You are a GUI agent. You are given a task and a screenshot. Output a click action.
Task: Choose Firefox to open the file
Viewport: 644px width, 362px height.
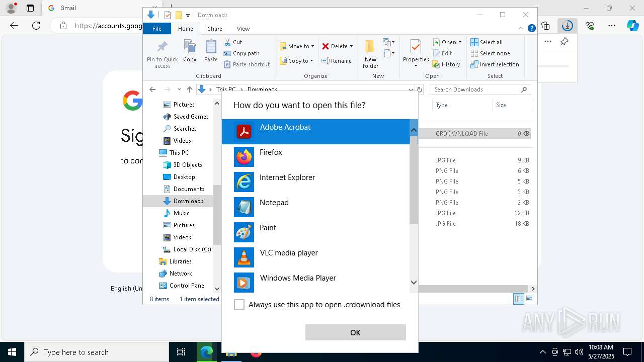pyautogui.click(x=315, y=157)
